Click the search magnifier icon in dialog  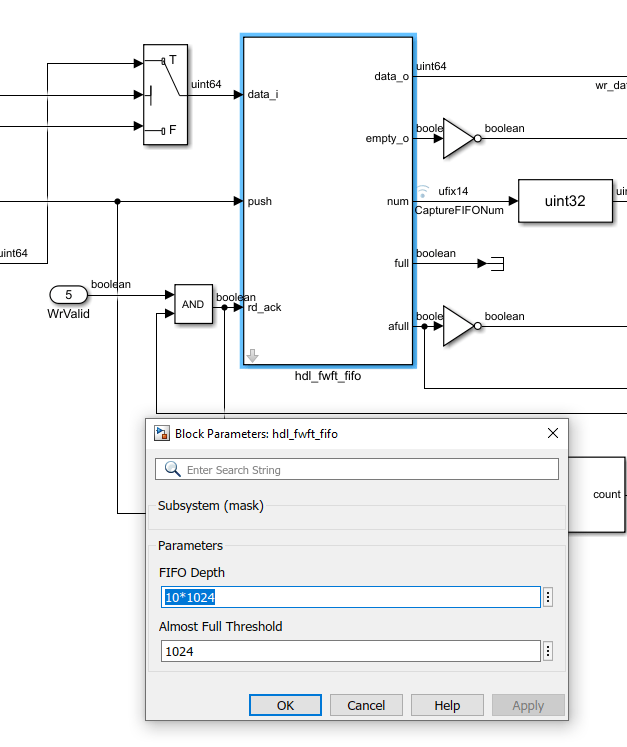click(x=172, y=469)
